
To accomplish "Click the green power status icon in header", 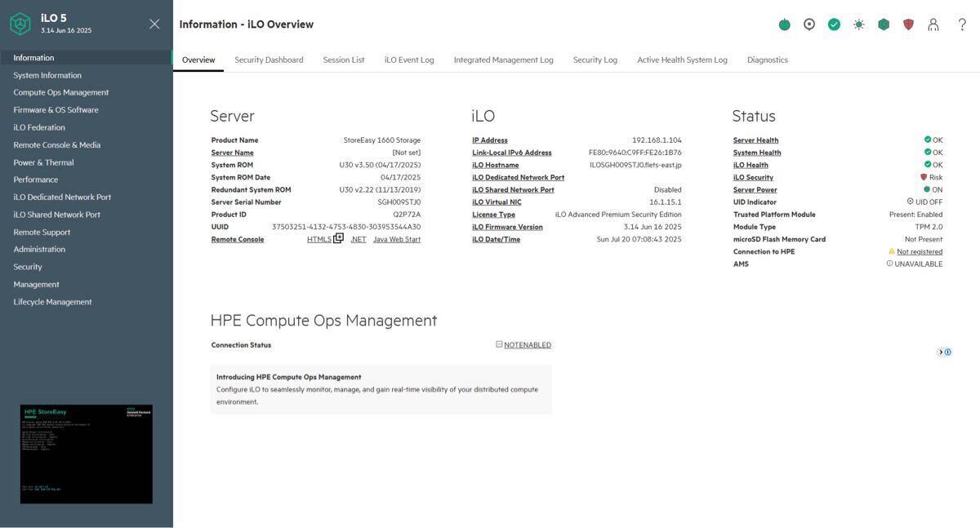I will coord(785,24).
